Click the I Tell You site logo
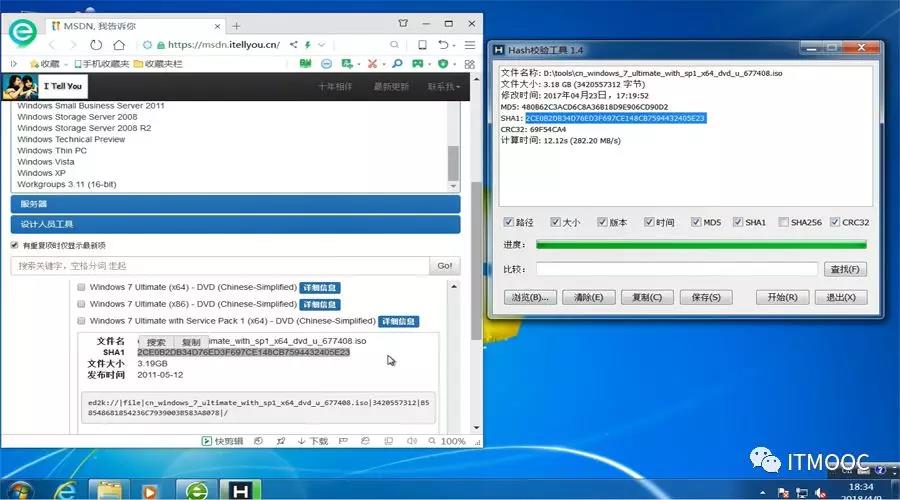The height and width of the screenshot is (500, 900). (45, 87)
